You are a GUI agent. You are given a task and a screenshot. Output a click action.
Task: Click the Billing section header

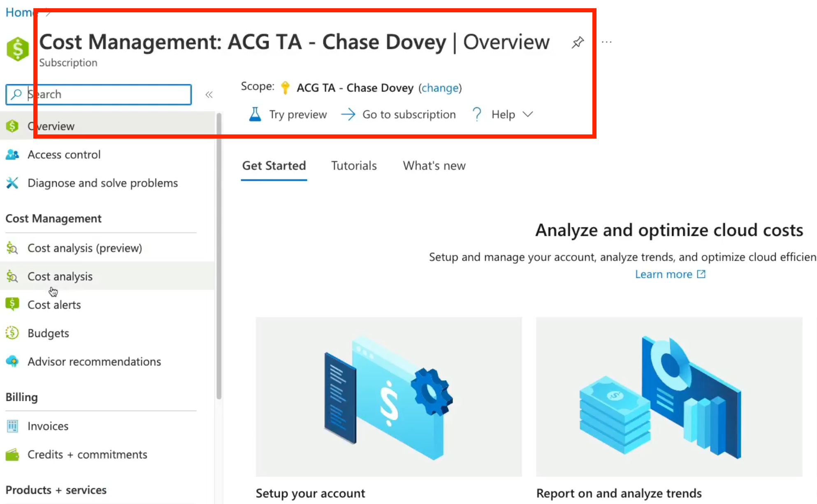22,397
